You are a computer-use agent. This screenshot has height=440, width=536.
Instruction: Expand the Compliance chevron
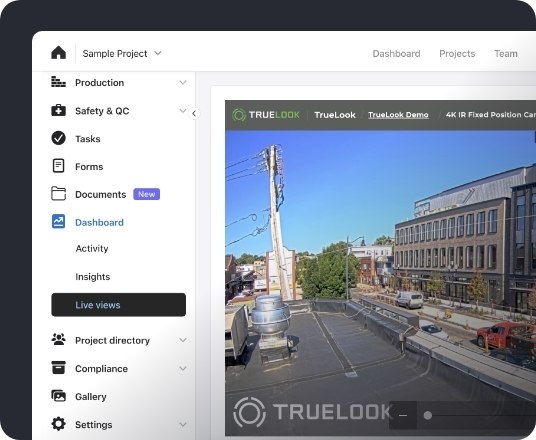(183, 369)
